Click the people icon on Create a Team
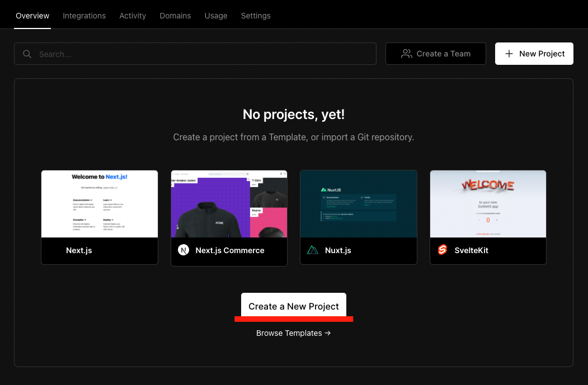This screenshot has height=385, width=588. [407, 54]
